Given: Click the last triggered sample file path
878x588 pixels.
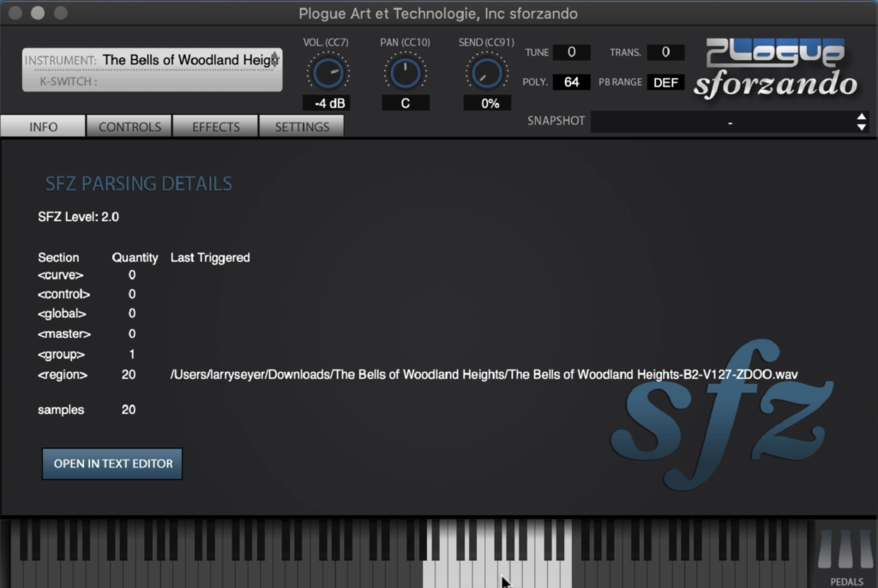Looking at the screenshot, I should pyautogui.click(x=484, y=374).
